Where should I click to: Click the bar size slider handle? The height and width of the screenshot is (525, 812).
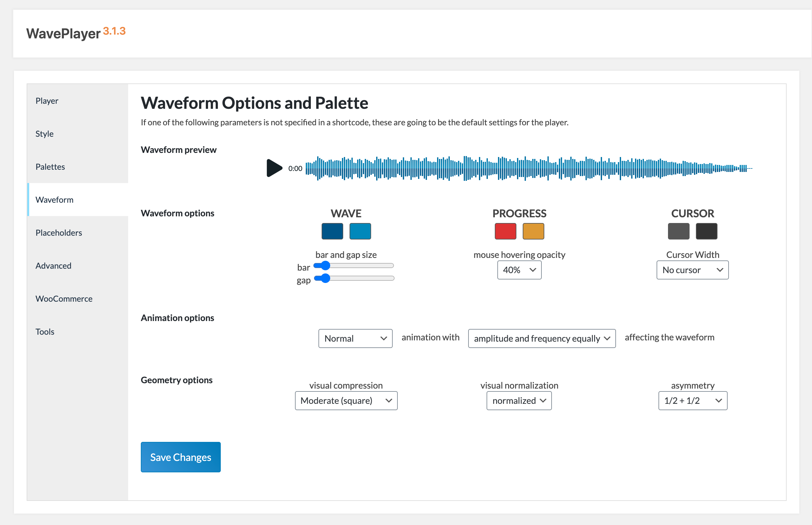(325, 266)
